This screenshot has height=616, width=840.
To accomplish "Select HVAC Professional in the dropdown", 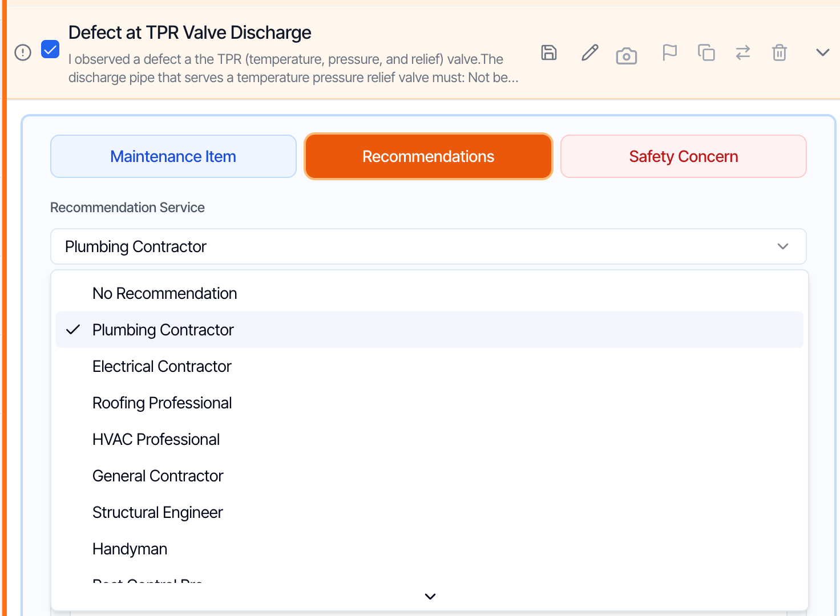I will pyautogui.click(x=430, y=439).
